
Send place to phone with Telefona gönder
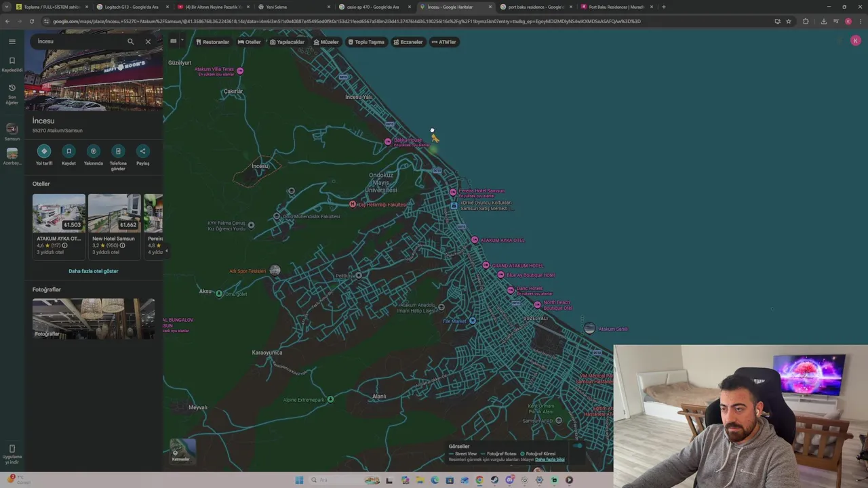coord(118,157)
